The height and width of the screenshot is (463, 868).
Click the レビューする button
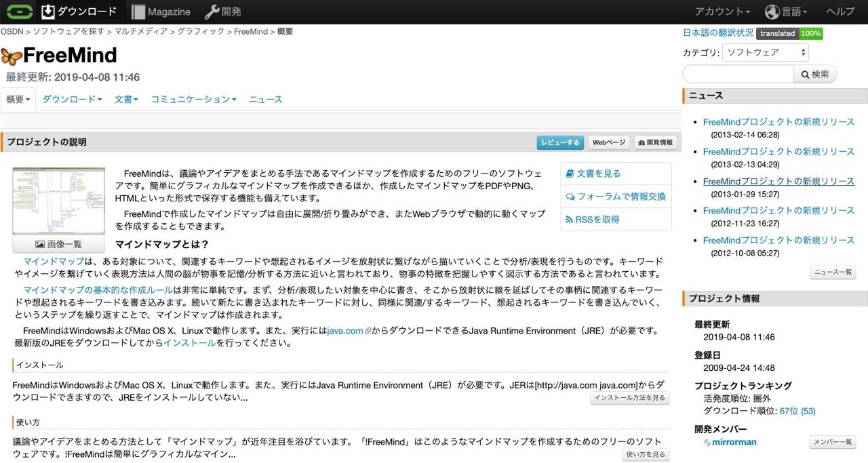[x=560, y=142]
